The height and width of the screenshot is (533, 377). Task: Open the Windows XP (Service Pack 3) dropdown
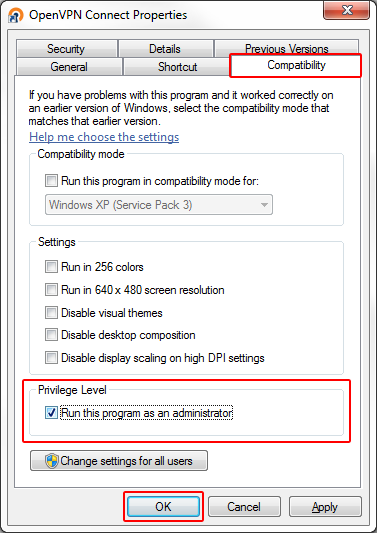[x=159, y=205]
